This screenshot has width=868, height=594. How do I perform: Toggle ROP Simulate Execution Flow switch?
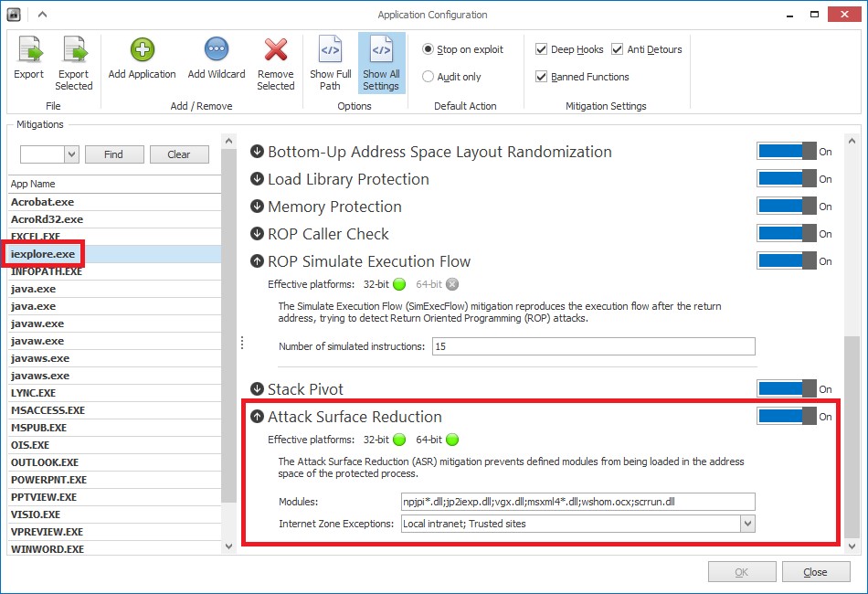(787, 260)
